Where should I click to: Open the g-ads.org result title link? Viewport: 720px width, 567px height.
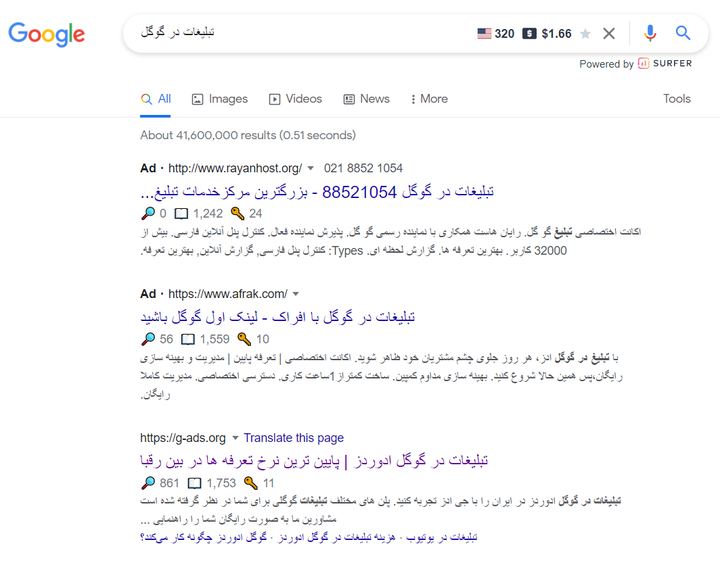[314, 461]
